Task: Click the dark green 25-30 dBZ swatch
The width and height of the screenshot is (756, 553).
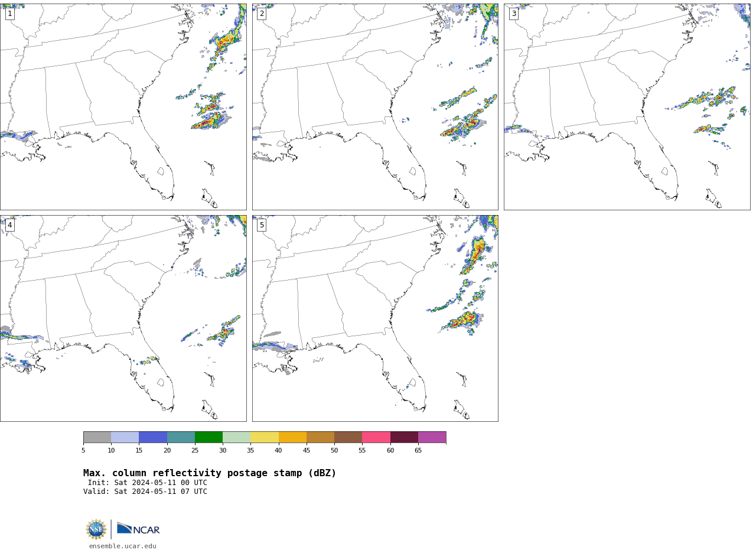Action: (x=208, y=437)
